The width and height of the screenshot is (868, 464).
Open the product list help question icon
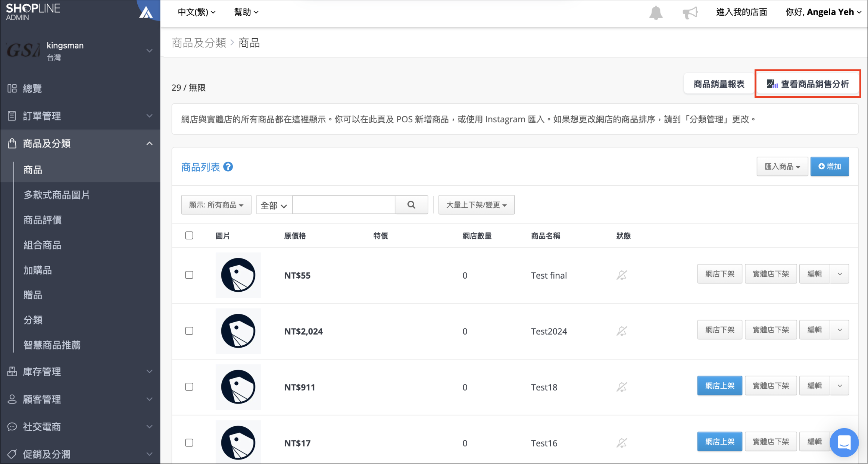coord(228,167)
